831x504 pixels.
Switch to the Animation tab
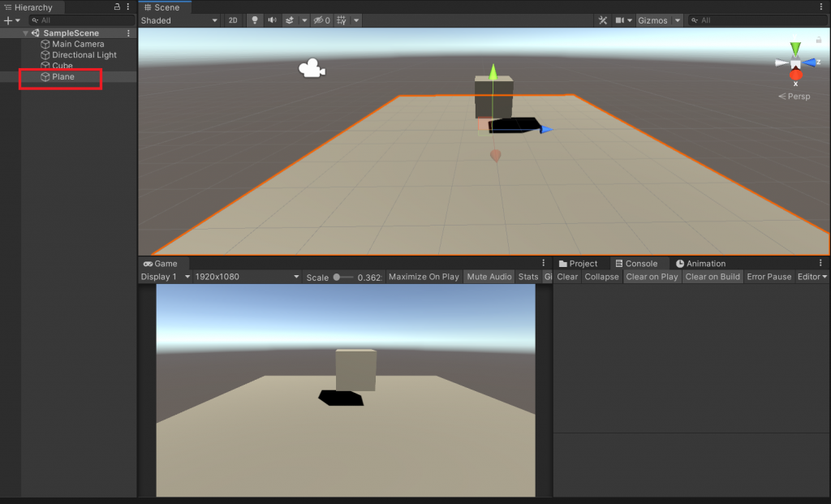(x=700, y=264)
